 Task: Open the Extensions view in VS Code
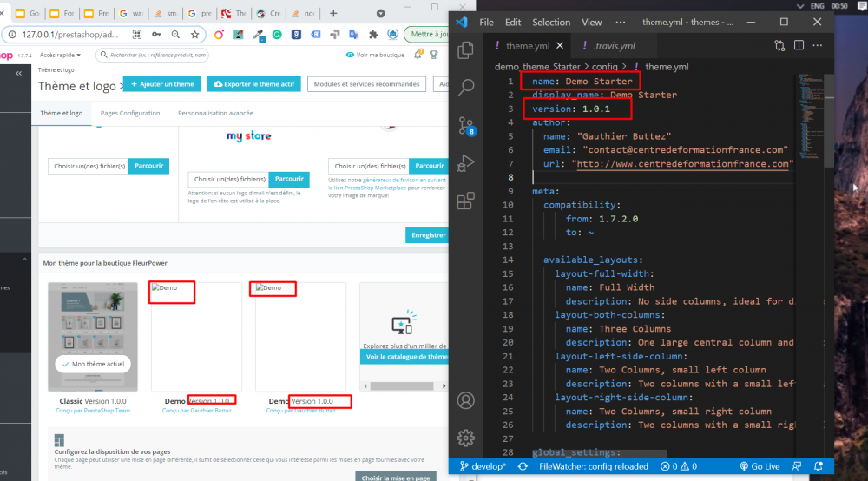[x=466, y=201]
